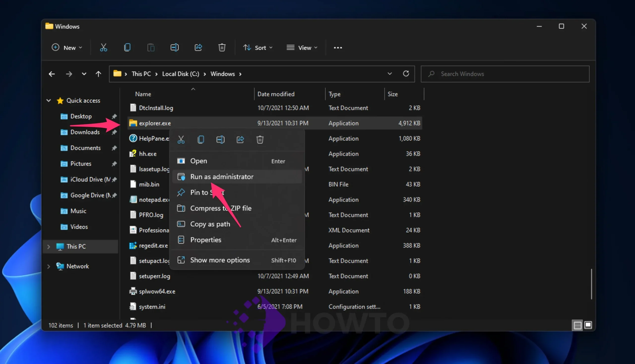The width and height of the screenshot is (635, 364).
Task: Click Delete icon in the context menu
Action: point(260,140)
